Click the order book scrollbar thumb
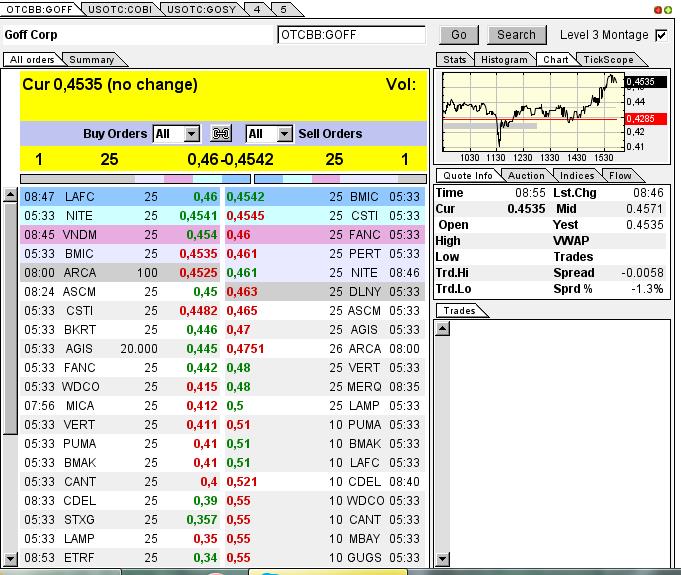The height and width of the screenshot is (575, 681). [x=10, y=318]
